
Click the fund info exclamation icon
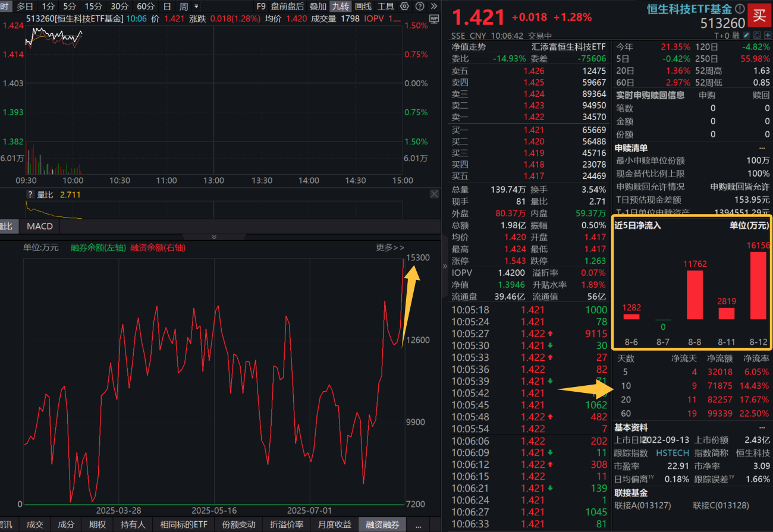739,9
